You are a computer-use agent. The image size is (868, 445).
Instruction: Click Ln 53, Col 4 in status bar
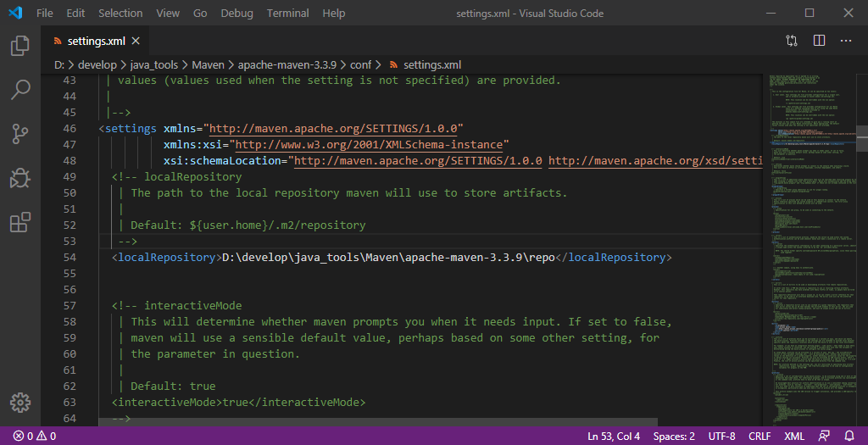[x=614, y=437]
